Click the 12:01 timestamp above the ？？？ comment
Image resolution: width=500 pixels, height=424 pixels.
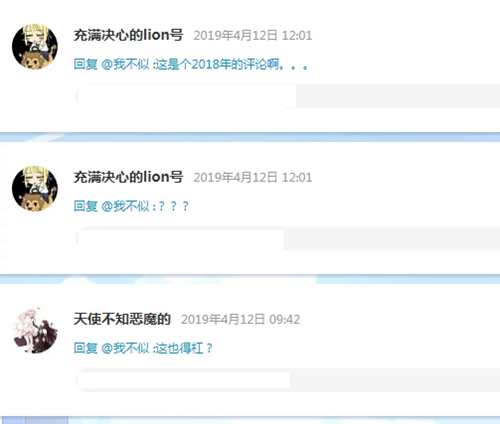coord(253,177)
